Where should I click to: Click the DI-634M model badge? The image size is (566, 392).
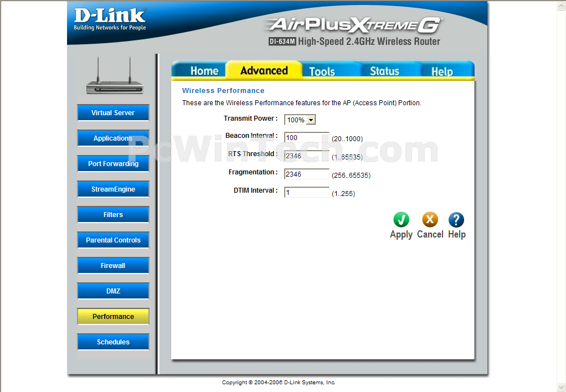click(x=282, y=42)
